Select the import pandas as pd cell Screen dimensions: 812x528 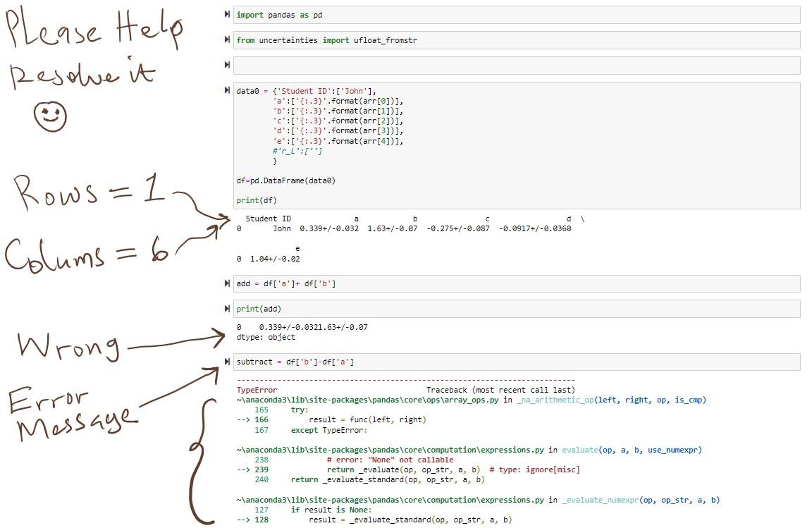pyautogui.click(x=423, y=14)
